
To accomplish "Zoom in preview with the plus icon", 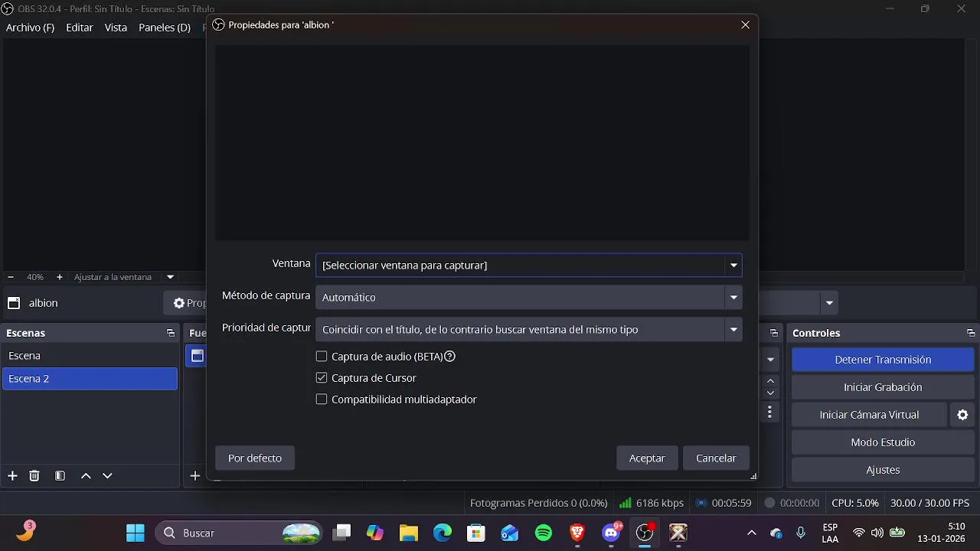I will (60, 277).
